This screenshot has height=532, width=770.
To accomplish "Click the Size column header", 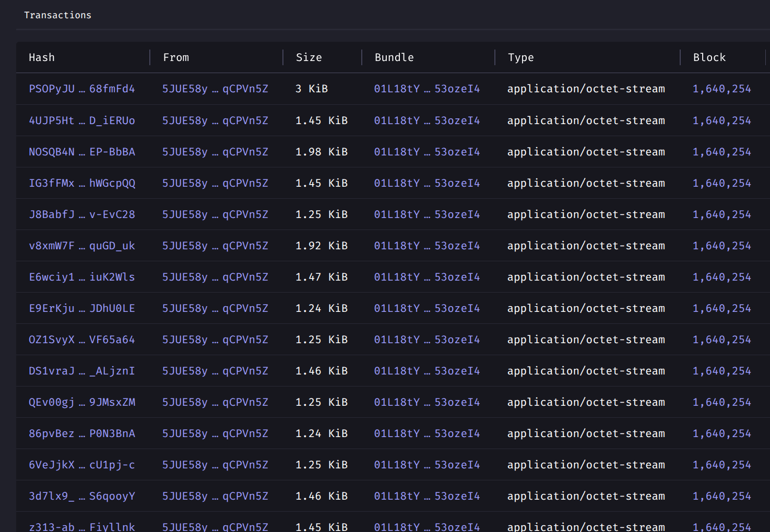I will coord(309,57).
